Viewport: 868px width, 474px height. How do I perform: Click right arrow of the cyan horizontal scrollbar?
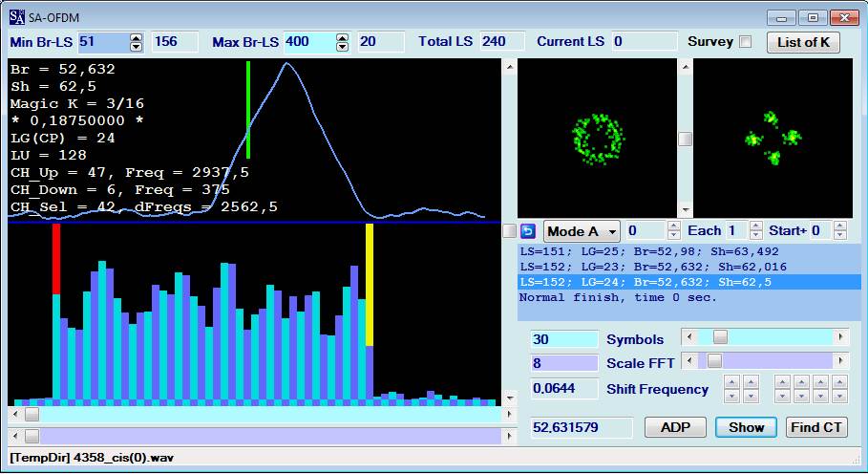(x=509, y=414)
